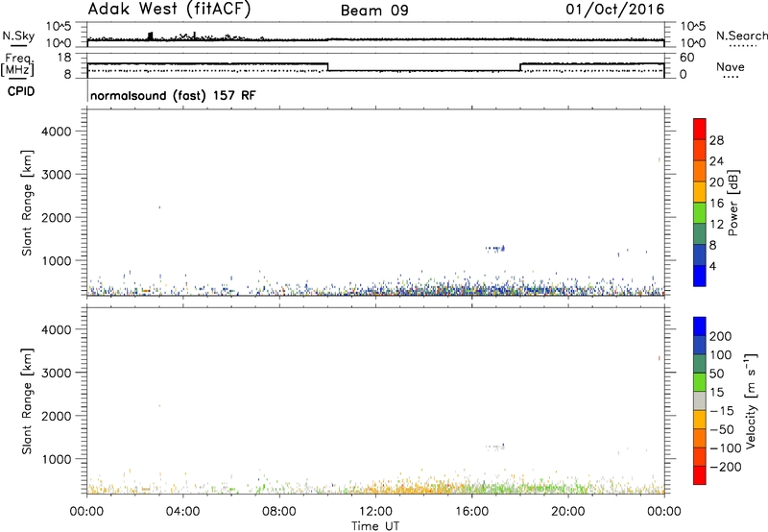This screenshot has height=532, width=768.
Task: Click the green 12–16 dB Power colorbar segment
Action: [700, 212]
